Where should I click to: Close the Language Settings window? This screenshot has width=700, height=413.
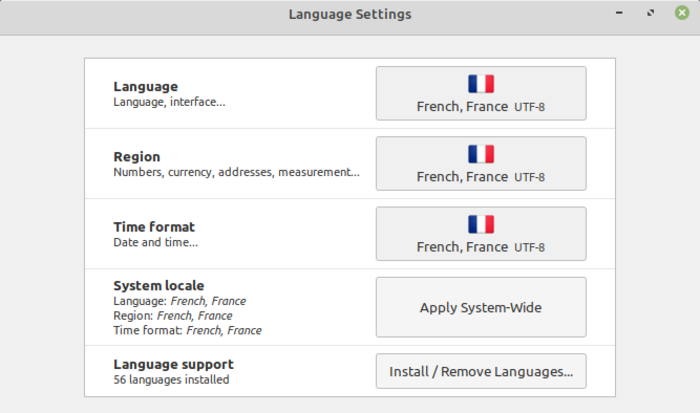[681, 14]
